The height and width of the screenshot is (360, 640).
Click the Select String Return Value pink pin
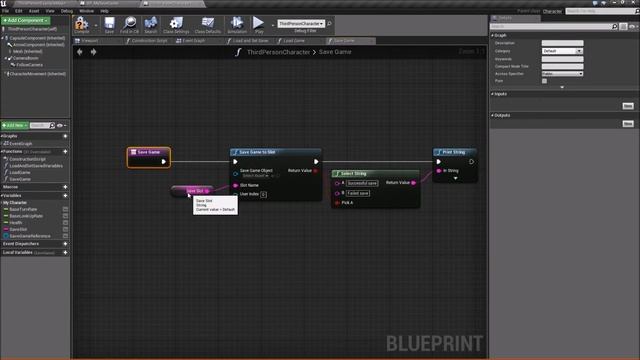(x=413, y=183)
